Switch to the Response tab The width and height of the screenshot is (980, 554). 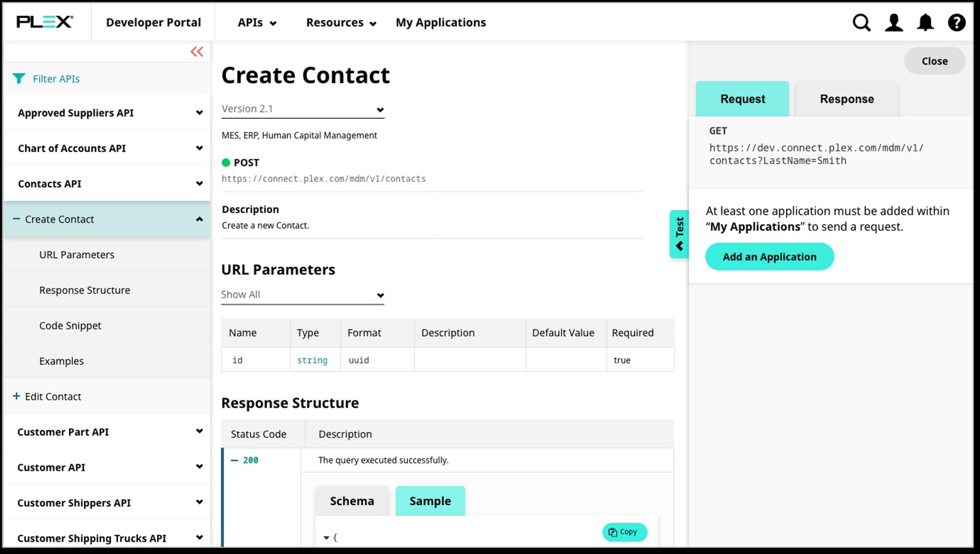pos(846,99)
